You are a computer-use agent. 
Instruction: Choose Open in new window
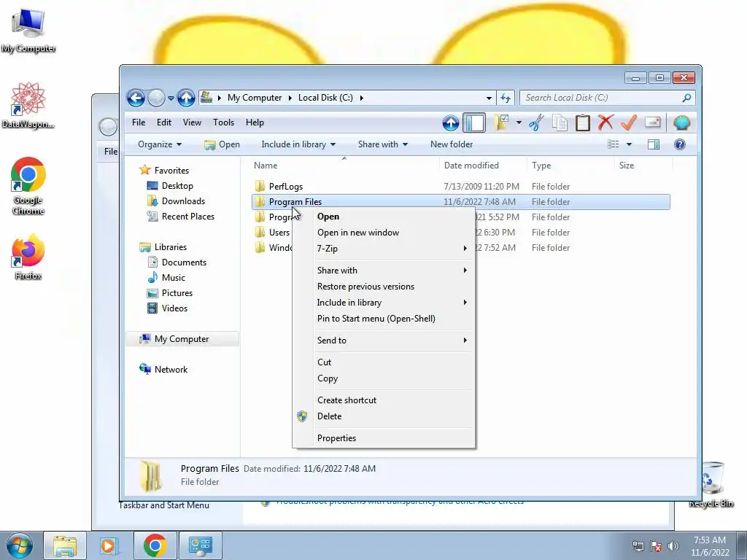(384, 233)
